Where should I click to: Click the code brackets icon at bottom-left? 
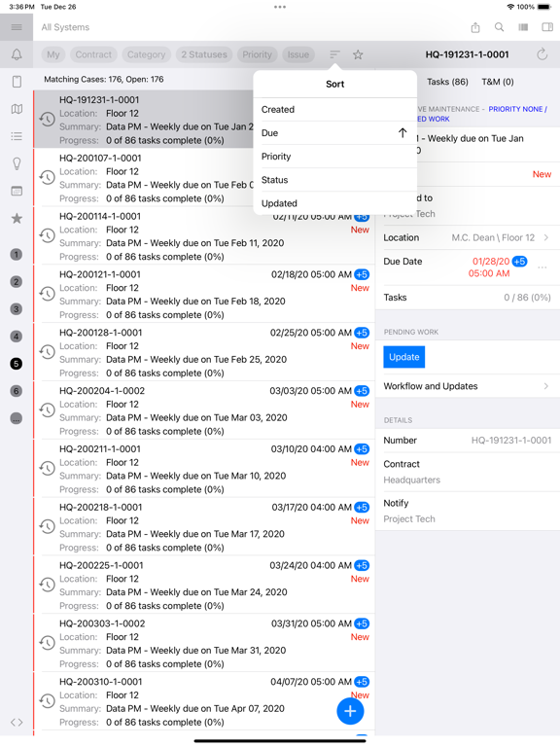click(x=17, y=723)
